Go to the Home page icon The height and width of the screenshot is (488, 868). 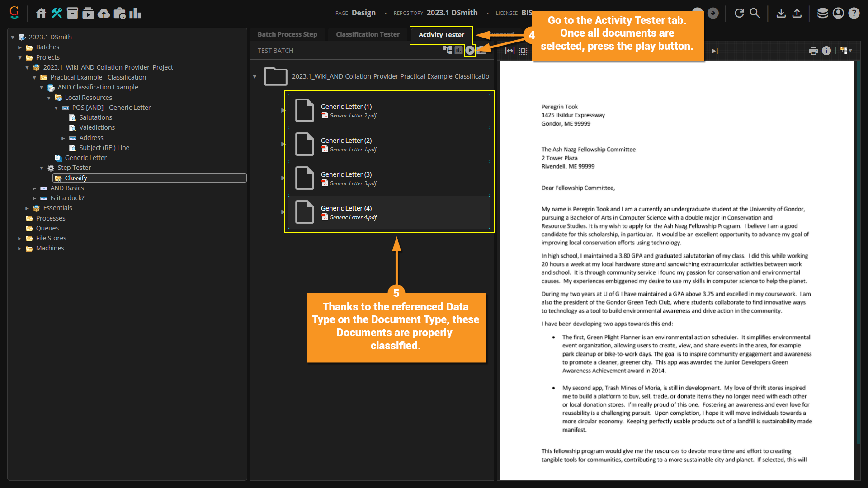(41, 13)
